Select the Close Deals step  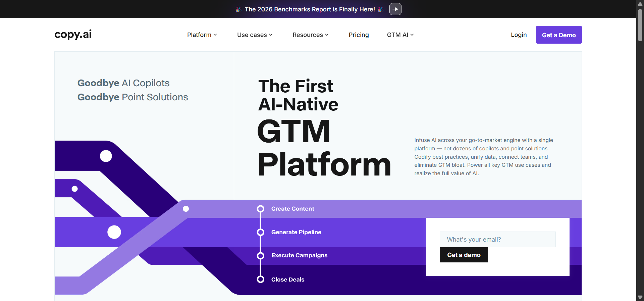click(x=288, y=280)
